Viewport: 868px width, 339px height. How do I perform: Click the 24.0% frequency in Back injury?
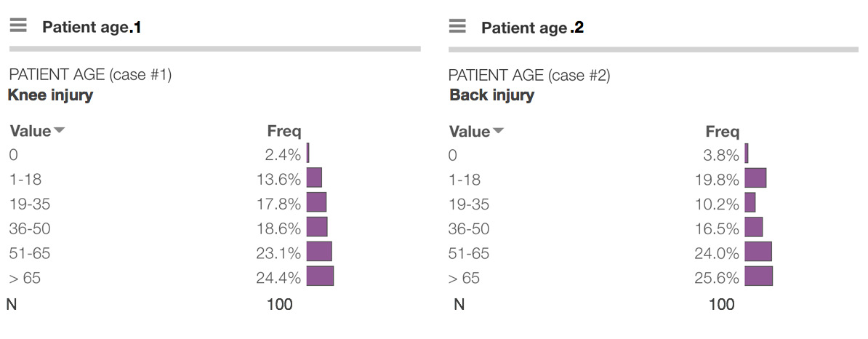717,253
